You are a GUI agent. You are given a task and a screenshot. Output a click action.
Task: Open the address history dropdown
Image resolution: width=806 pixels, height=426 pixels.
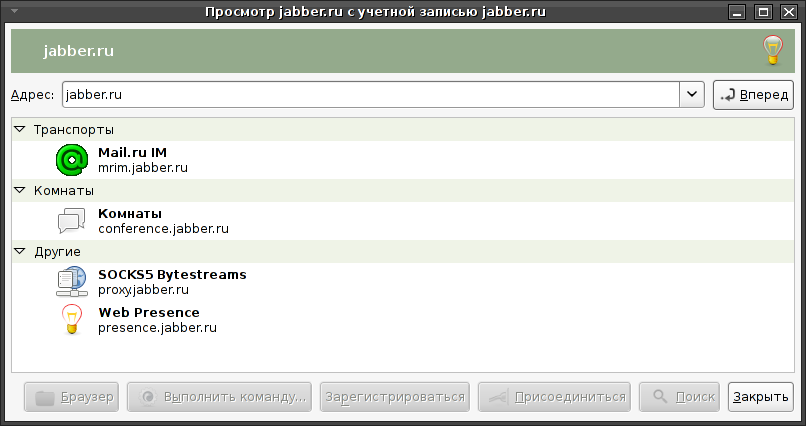coord(692,95)
